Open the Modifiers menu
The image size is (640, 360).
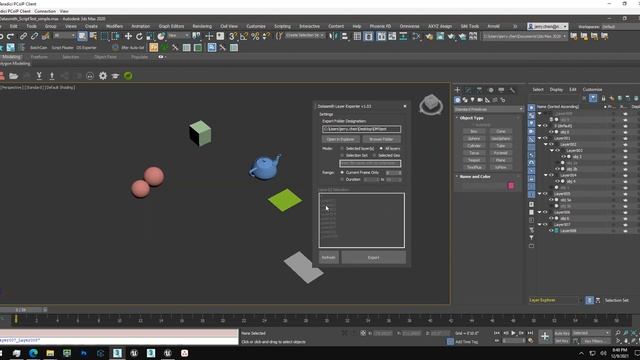114,26
